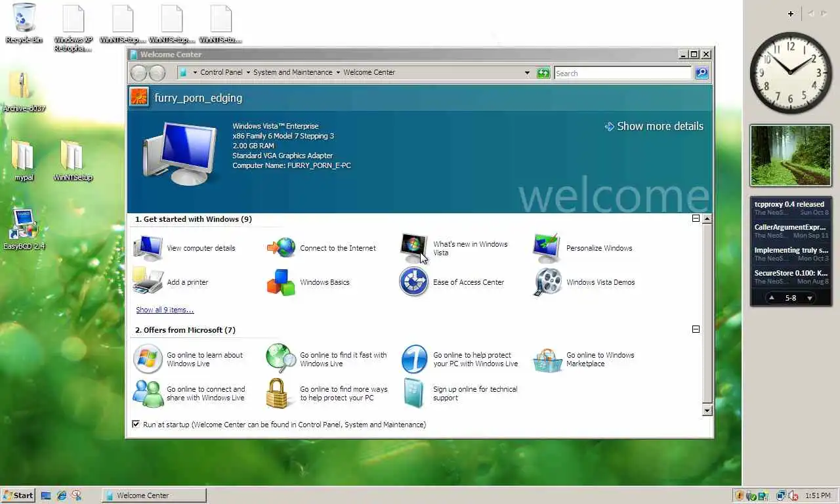
Task: Open Personalize Windows item
Action: click(x=583, y=248)
